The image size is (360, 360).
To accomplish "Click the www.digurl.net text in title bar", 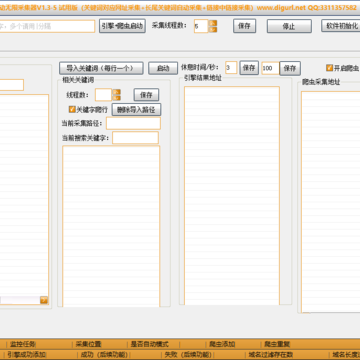I will pos(281,7).
